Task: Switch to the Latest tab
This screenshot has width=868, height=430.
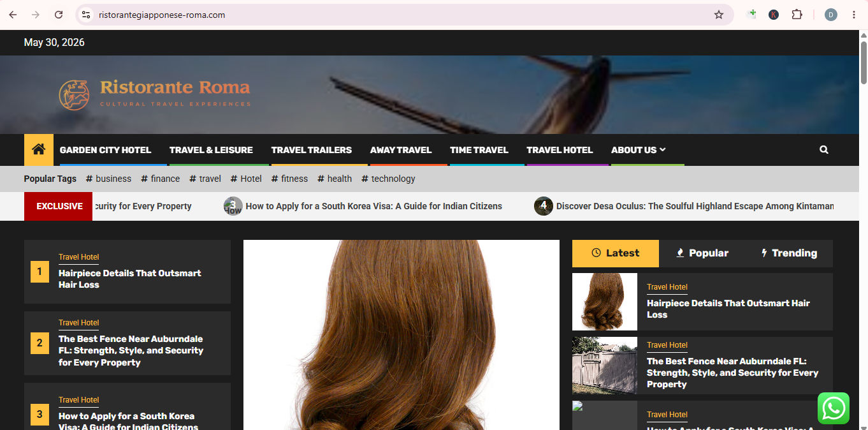Action: click(616, 253)
